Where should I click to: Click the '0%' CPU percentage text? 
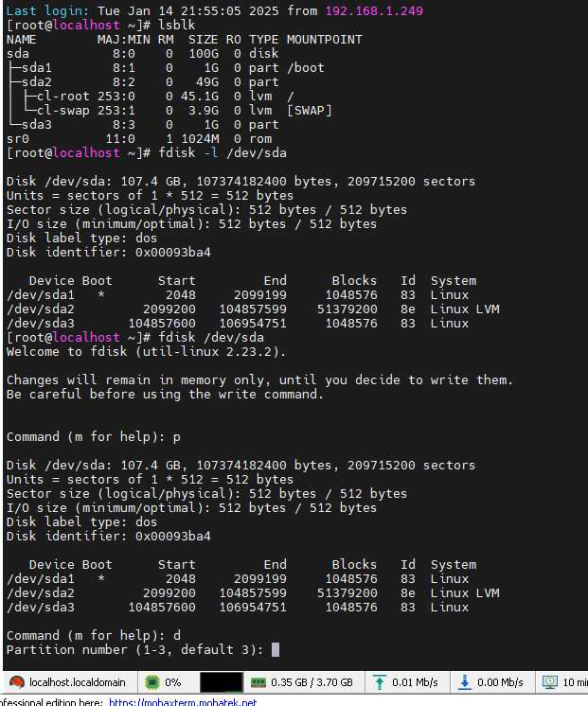click(x=173, y=682)
